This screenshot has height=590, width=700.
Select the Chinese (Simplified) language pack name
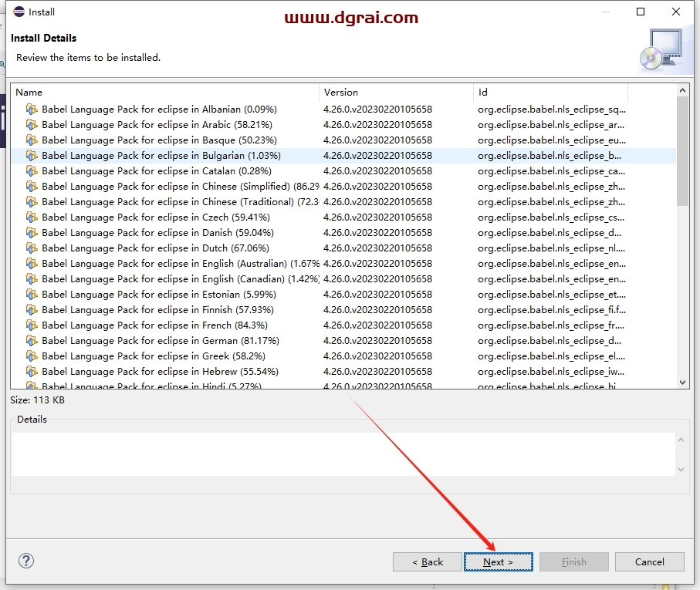pyautogui.click(x=181, y=187)
